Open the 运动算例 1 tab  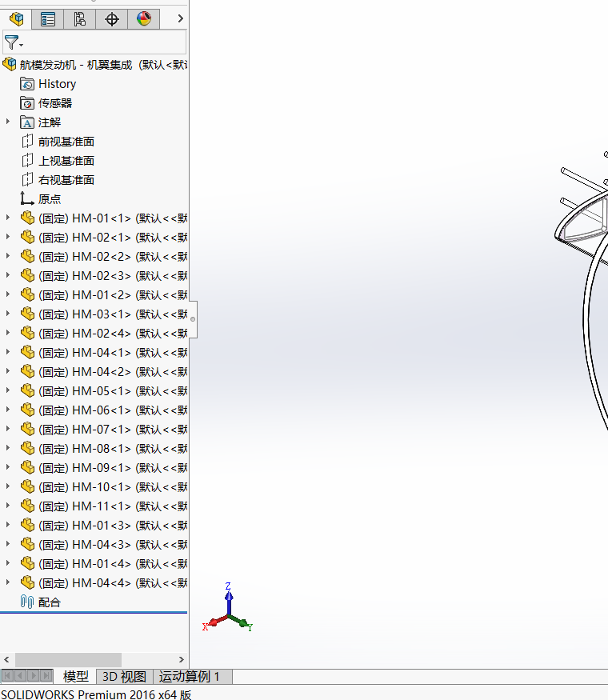point(190,676)
